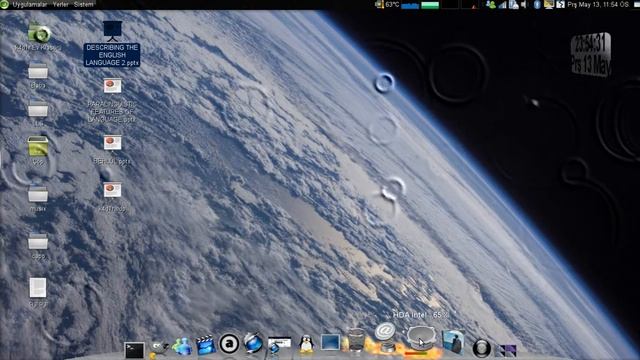
Task: Launch the blue globe web browser dock icon
Action: click(253, 342)
